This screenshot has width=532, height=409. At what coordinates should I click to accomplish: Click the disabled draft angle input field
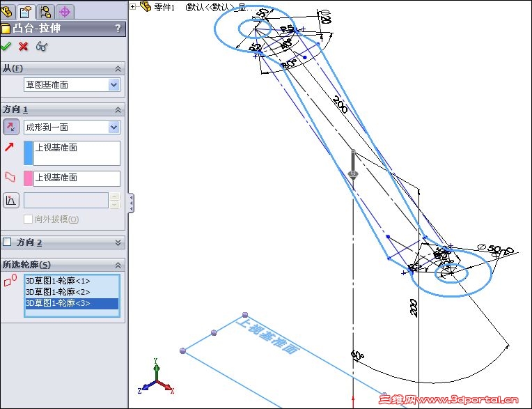point(66,200)
